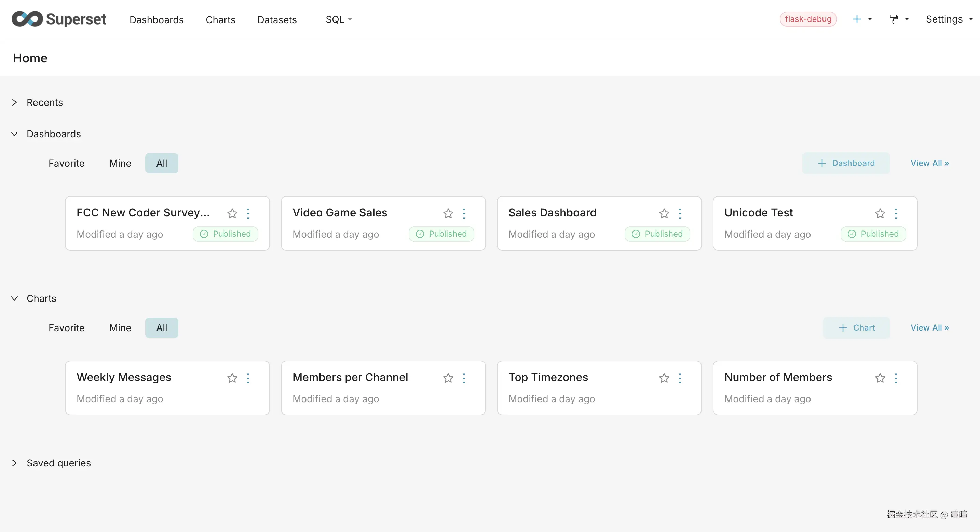Toggle favorite star on Members per Channel
980x532 pixels.
[448, 378]
